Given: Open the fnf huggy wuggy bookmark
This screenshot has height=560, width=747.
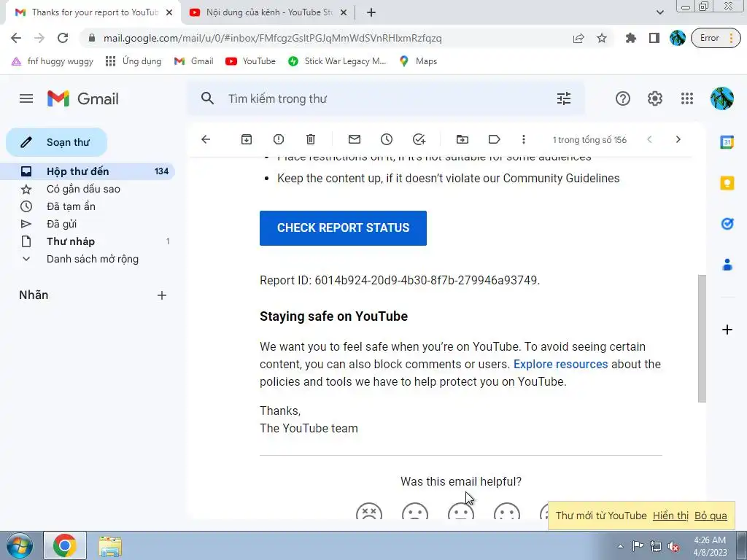Looking at the screenshot, I should point(53,61).
